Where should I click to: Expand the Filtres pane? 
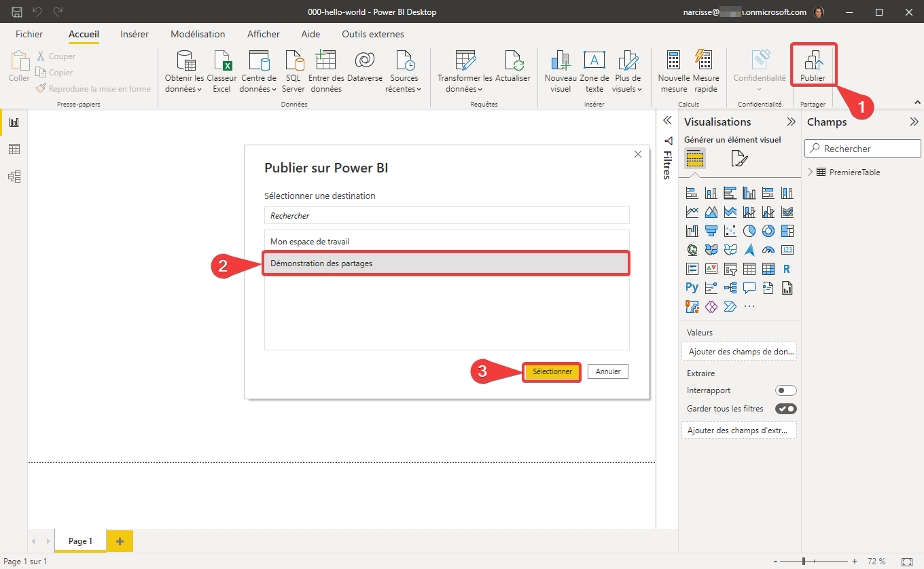tap(667, 120)
